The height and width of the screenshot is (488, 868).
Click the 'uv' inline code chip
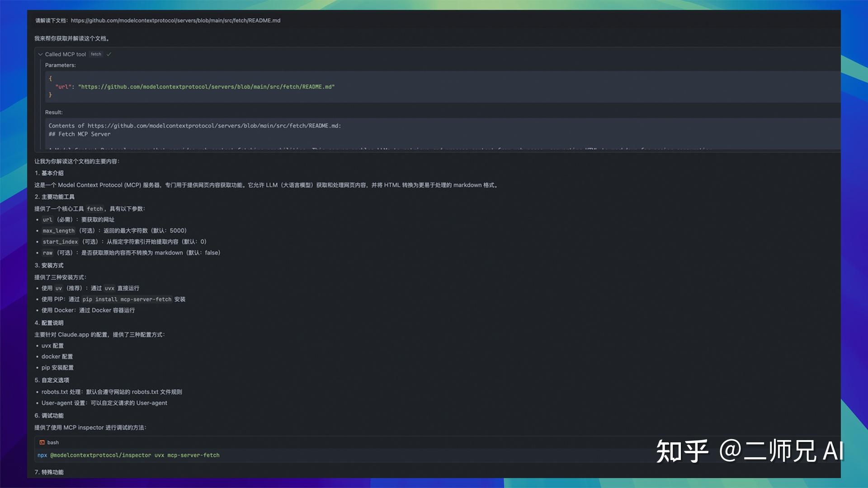click(58, 288)
